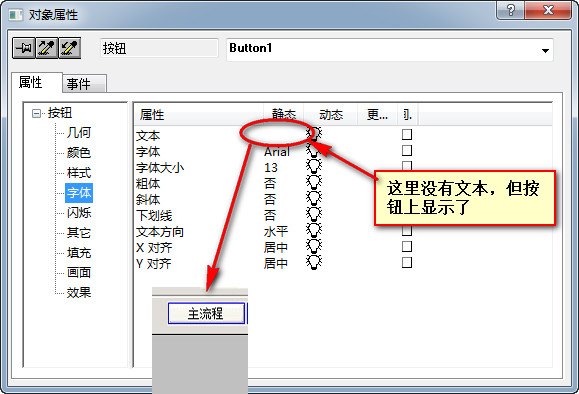Toggle the checkbox in the 字体 row
Screen dimensions: 579x394
(407, 150)
